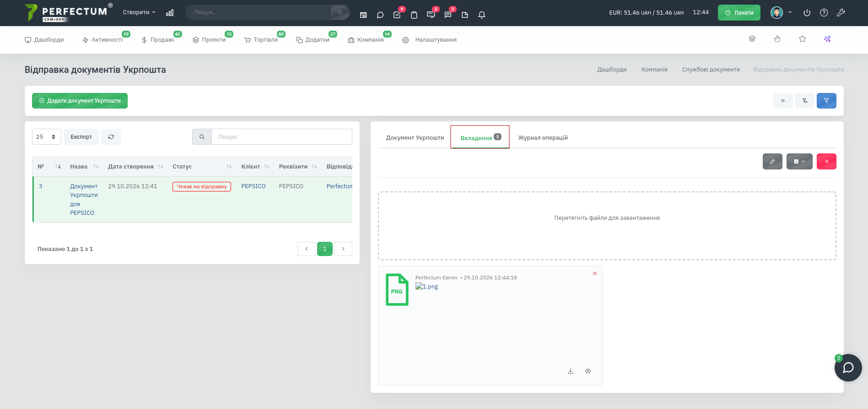Click the favorites star icon
This screenshot has width=868, height=409.
click(803, 39)
